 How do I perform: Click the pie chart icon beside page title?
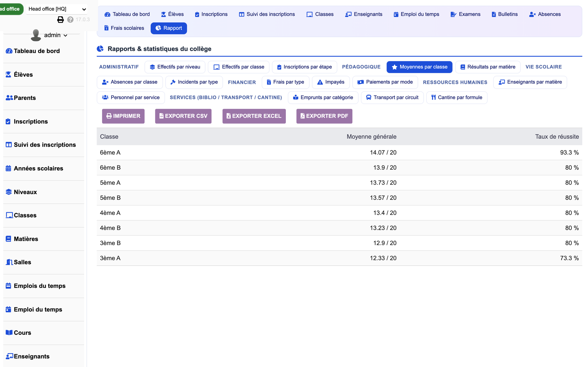pyautogui.click(x=100, y=49)
